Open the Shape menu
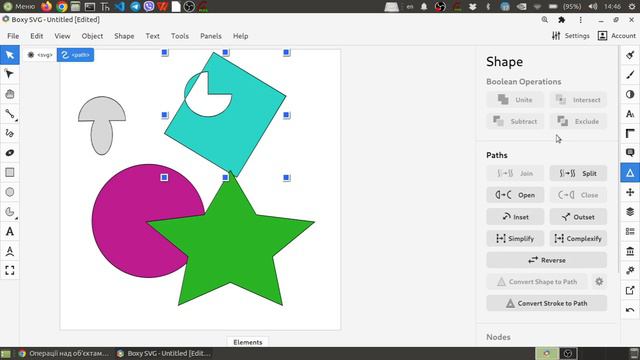The image size is (640, 360). click(x=124, y=36)
